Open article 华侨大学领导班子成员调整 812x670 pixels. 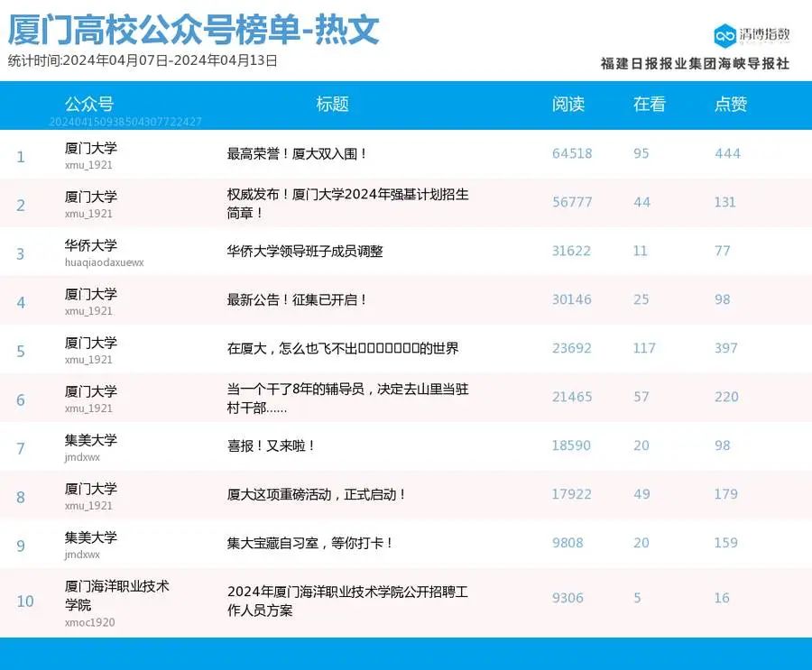point(305,251)
